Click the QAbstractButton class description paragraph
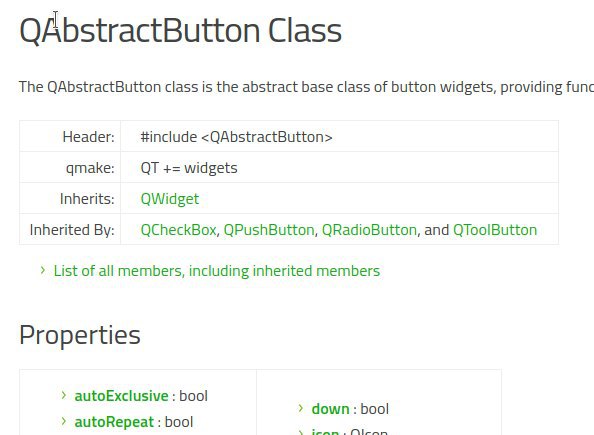Screen dimensions: 594x435 306,87
